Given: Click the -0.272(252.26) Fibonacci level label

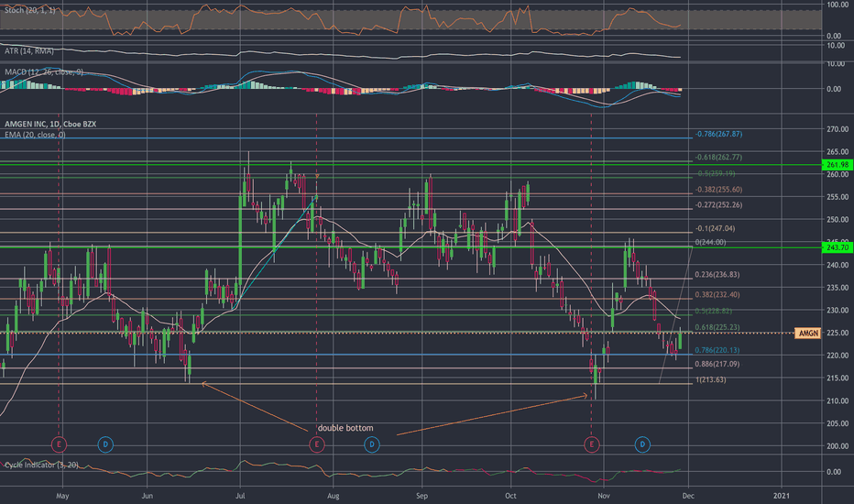Looking at the screenshot, I should (718, 205).
